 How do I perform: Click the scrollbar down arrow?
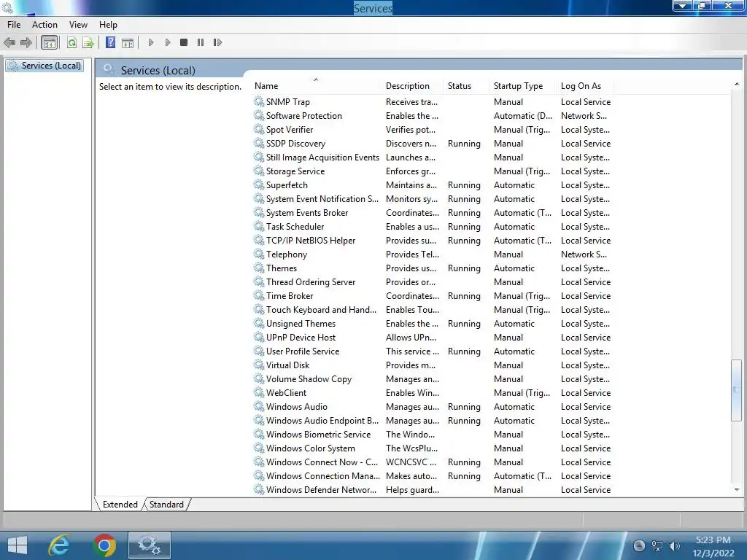pyautogui.click(x=737, y=489)
